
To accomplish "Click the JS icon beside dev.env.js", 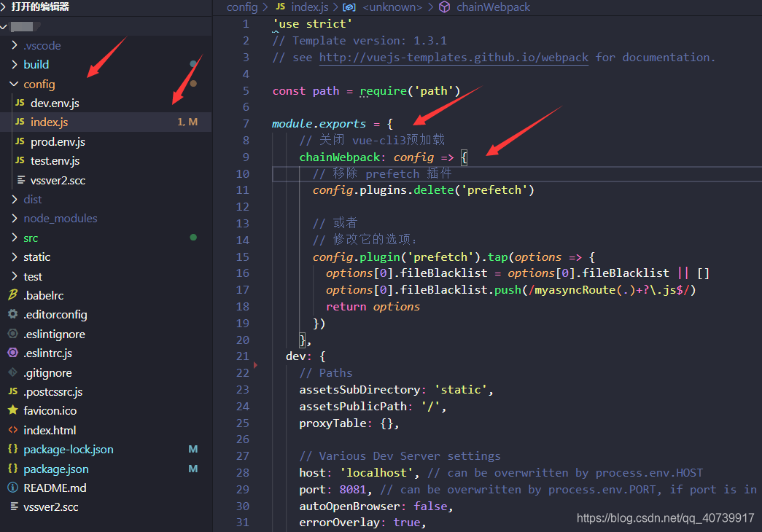I will click(x=20, y=103).
